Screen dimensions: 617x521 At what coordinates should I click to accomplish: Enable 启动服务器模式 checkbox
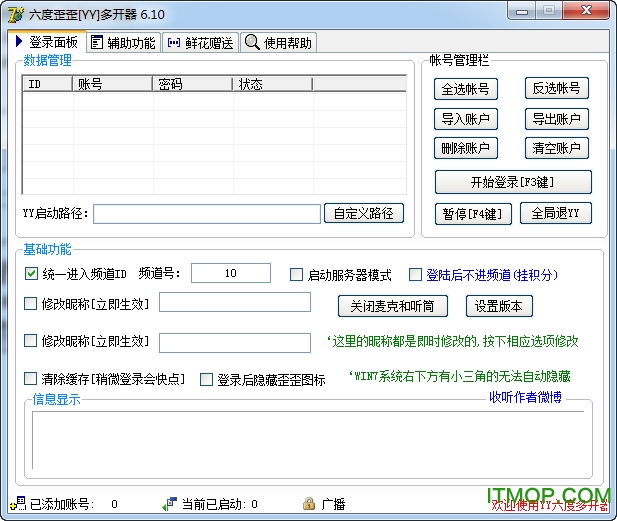[296, 275]
